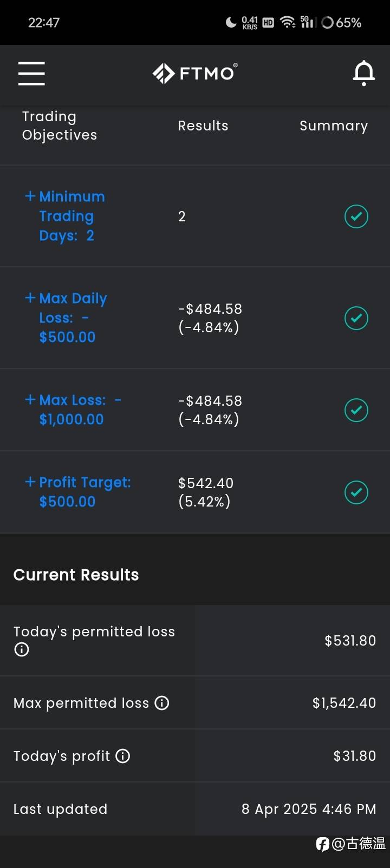Tap the Last updated timestamp value

(309, 809)
